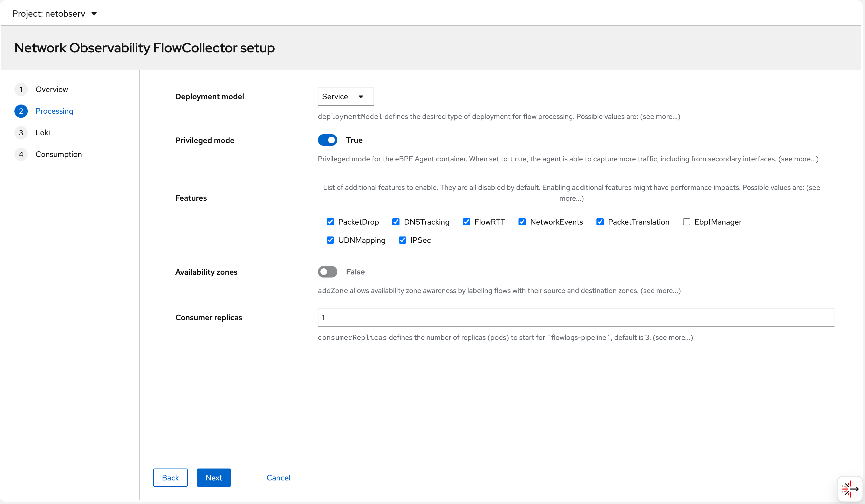Screen dimensions: 865x504
Task: Enable the Availability zones switch
Action: click(327, 272)
